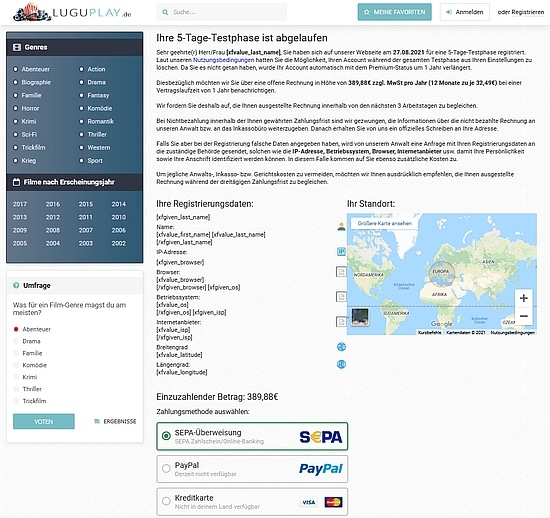This screenshot has width=550, height=518.
Task: Click the person icon beside Name
Action: (341, 226)
